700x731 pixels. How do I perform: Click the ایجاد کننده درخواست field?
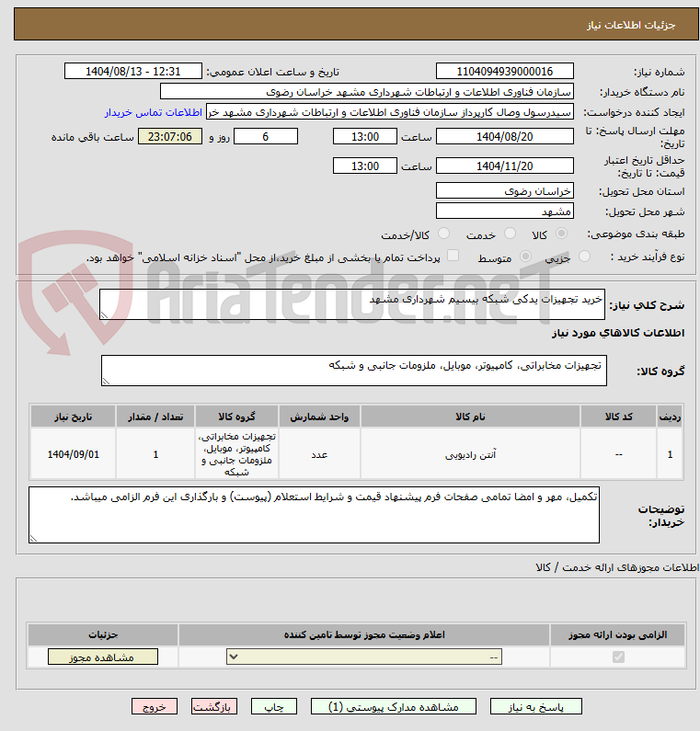390,112
